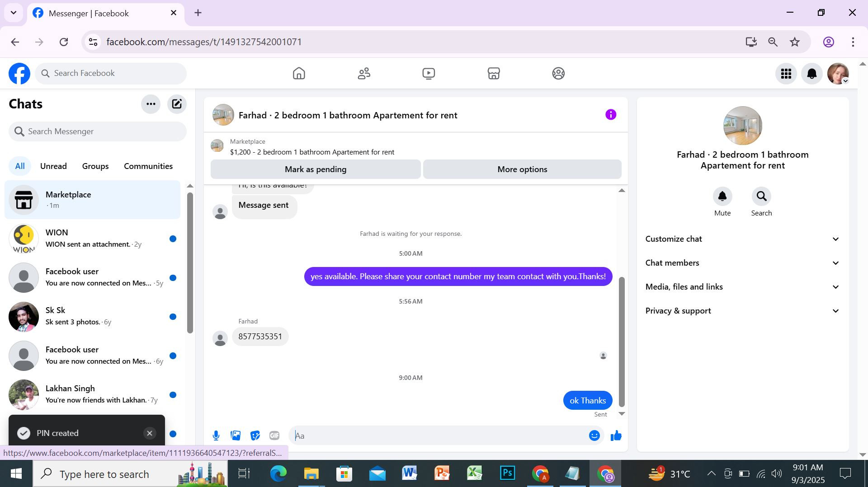868x487 pixels.
Task: Record a voice clip with microphone icon
Action: (216, 435)
